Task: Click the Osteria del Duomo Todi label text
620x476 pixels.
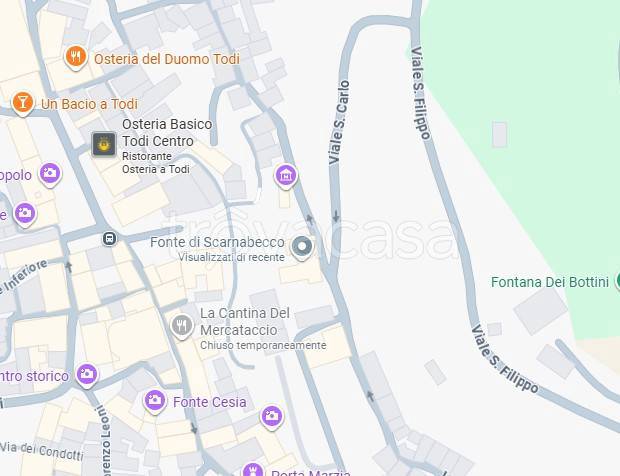Action: pyautogui.click(x=167, y=59)
